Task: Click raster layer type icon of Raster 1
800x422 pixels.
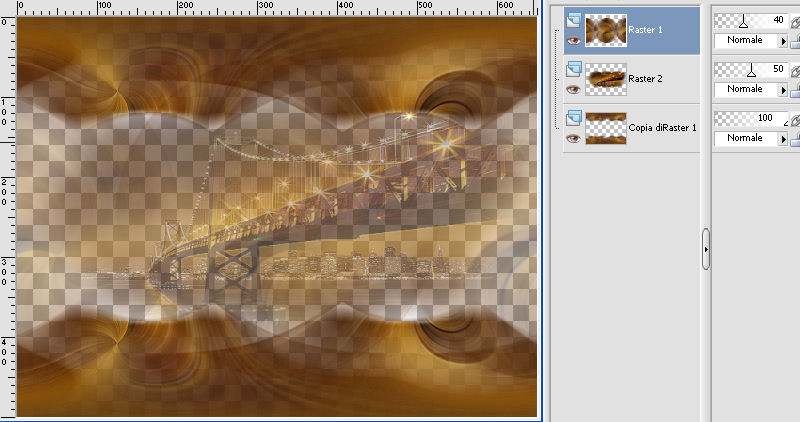Action: (574, 20)
